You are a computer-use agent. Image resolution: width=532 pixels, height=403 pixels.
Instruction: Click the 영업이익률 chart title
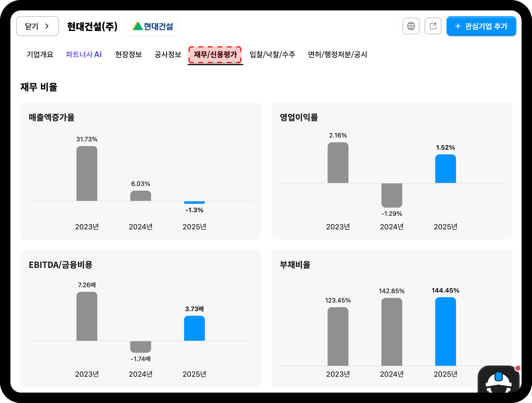(x=299, y=117)
